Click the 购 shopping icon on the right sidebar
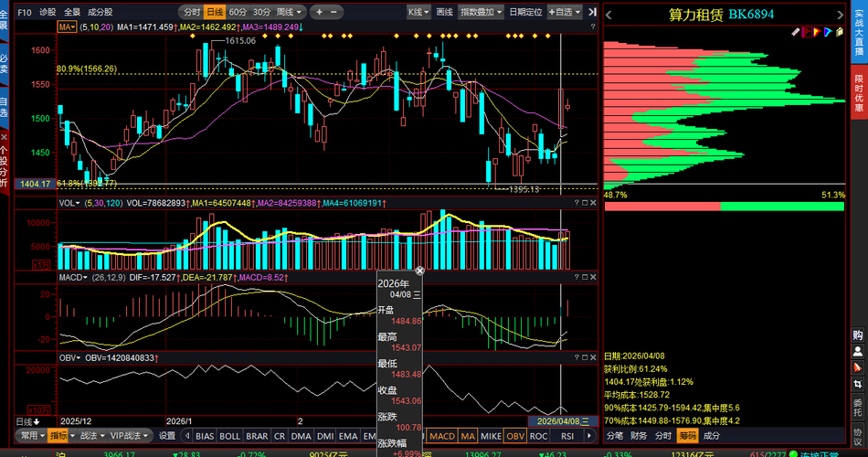Image resolution: width=868 pixels, height=457 pixels. coord(857,335)
